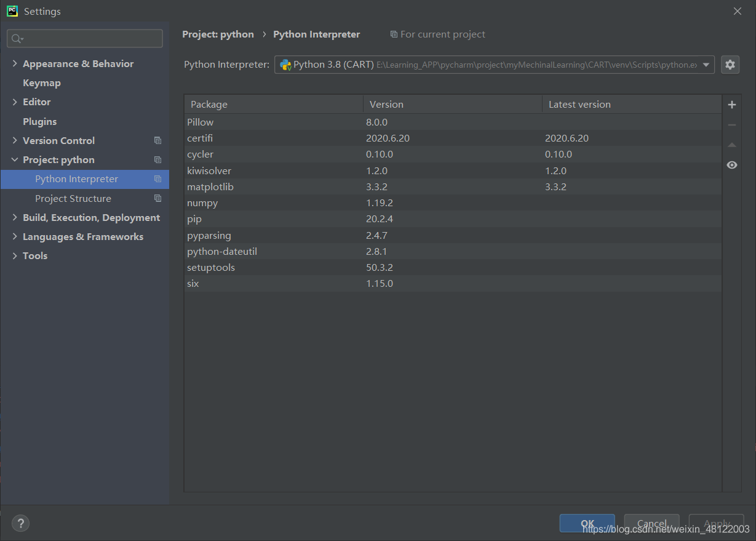Click the copy icon beside Python Interpreter
756x541 pixels.
pyautogui.click(x=157, y=179)
